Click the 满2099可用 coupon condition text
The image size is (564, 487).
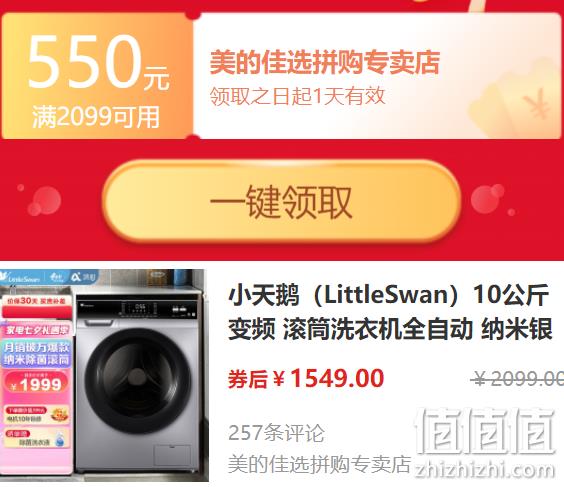pos(96,117)
